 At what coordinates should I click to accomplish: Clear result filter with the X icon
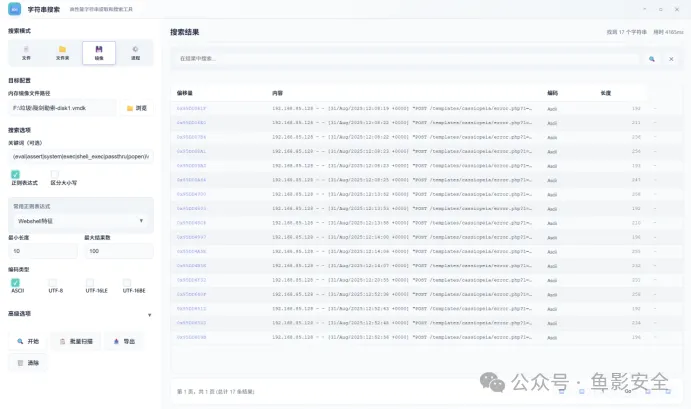671,59
